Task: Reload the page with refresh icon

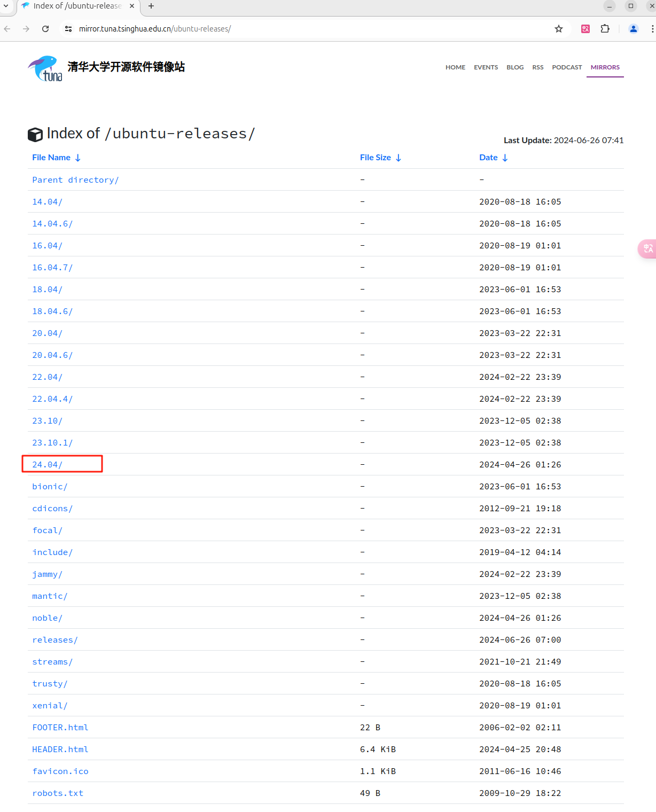Action: tap(45, 29)
